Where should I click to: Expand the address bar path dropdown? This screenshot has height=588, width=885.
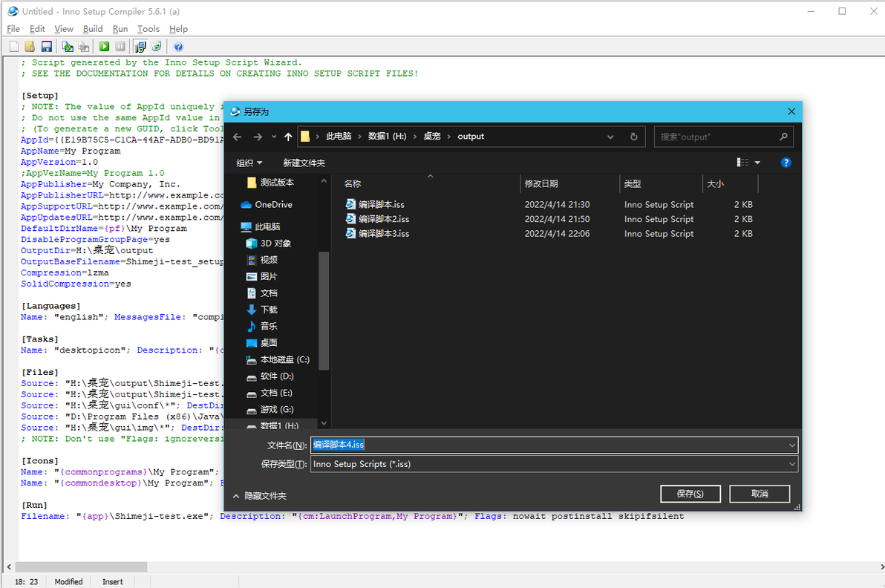coord(610,137)
